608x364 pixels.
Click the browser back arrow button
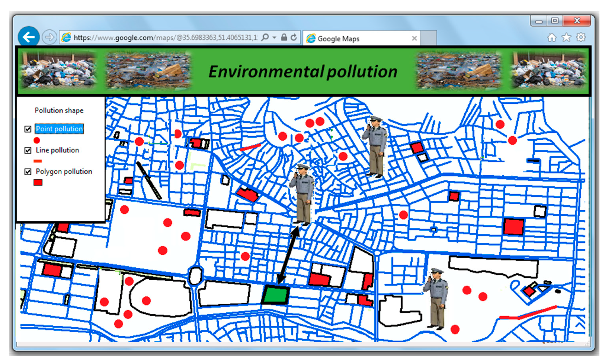click(28, 37)
